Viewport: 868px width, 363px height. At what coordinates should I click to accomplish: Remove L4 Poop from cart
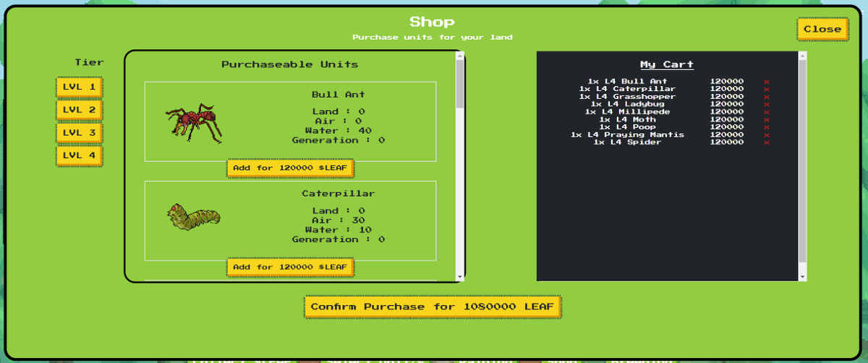pyautogui.click(x=767, y=127)
